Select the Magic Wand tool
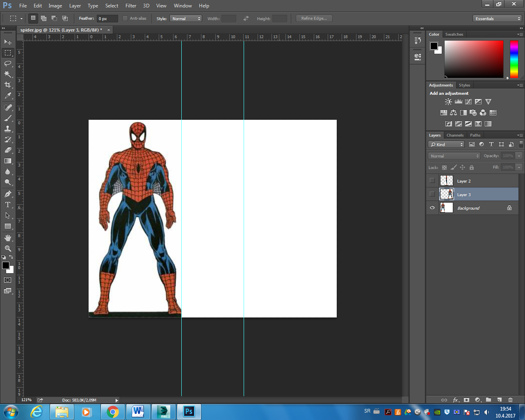Viewport: 525px width, 420px height. 8,74
